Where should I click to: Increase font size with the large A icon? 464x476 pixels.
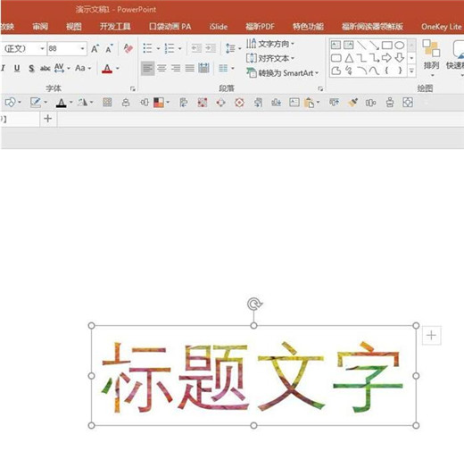[x=95, y=48]
